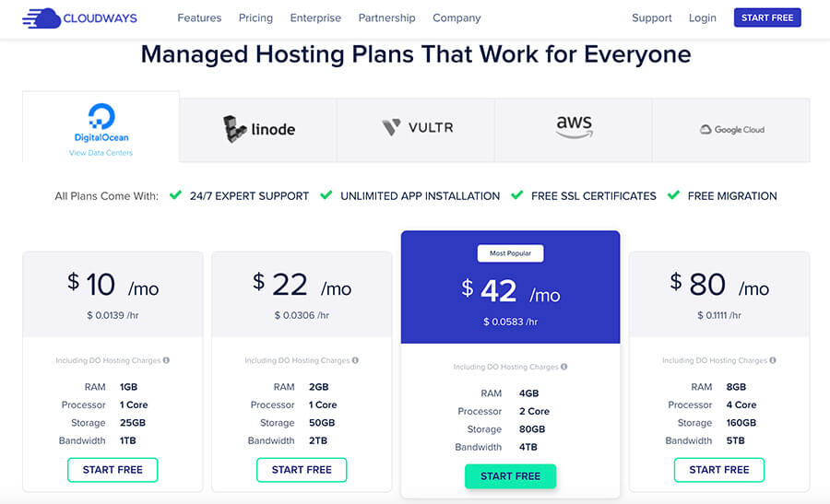Click the $ 10 /mo price
Image resolution: width=830 pixels, height=504 pixels.
(113, 285)
